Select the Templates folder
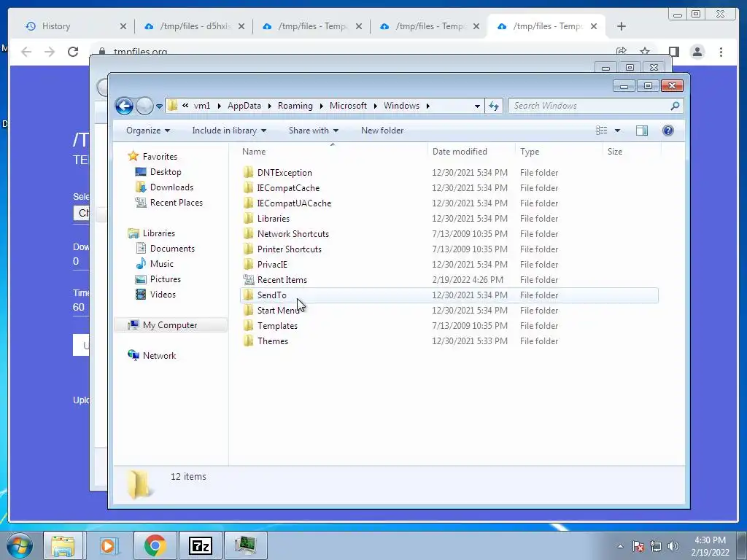The image size is (747, 560). tap(277, 326)
